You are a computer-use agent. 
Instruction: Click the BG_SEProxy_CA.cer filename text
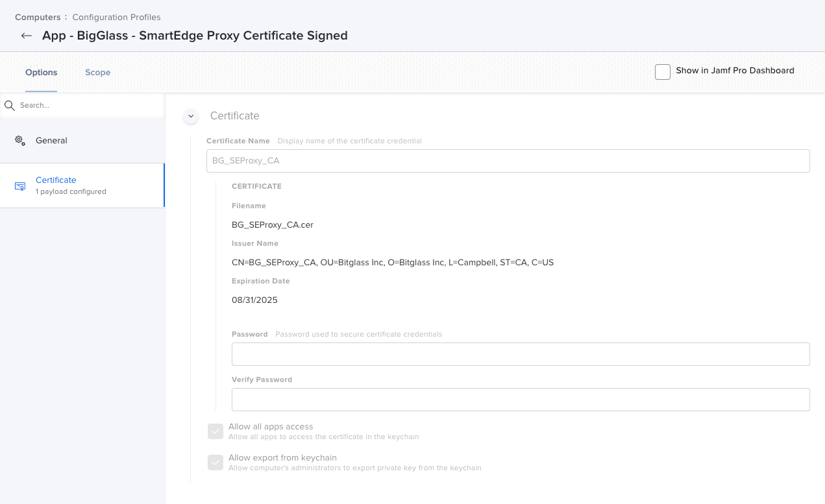(x=273, y=224)
